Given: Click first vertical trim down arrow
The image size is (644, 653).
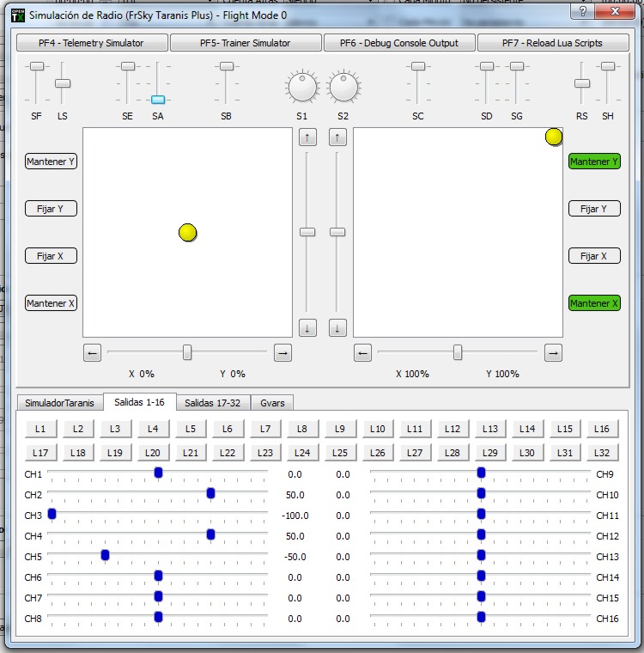Looking at the screenshot, I should click(307, 328).
